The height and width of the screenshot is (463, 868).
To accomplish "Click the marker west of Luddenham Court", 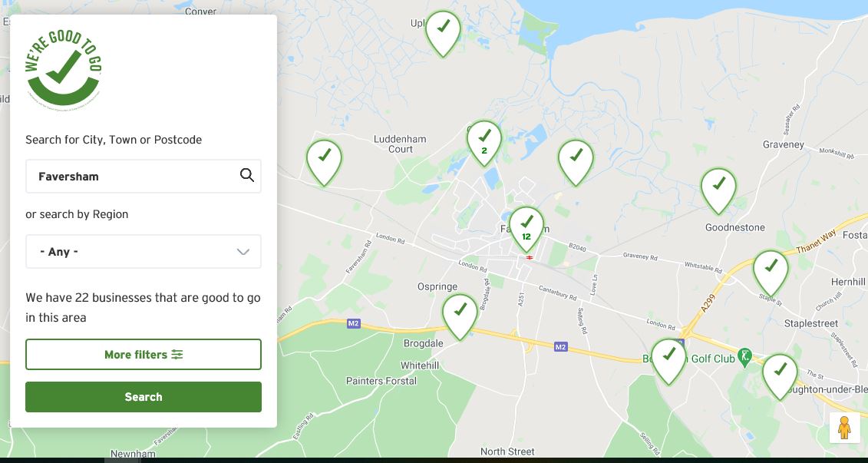I will tap(324, 160).
